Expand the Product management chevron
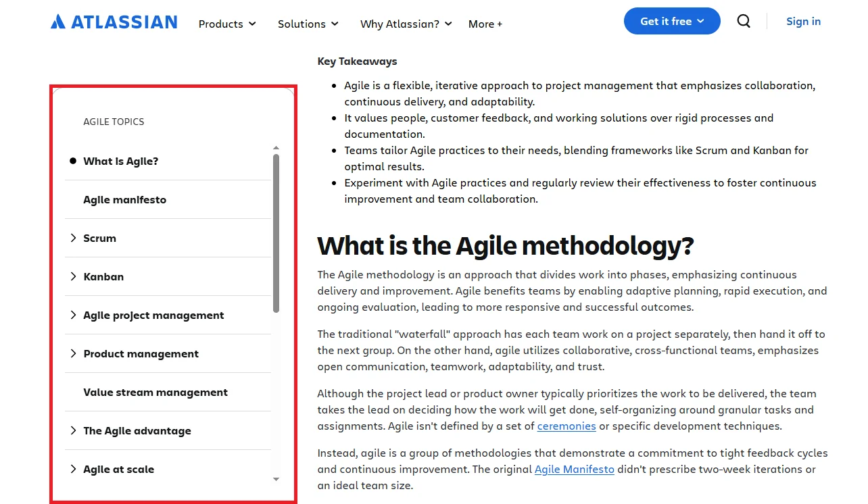The image size is (868, 504). pos(73,353)
